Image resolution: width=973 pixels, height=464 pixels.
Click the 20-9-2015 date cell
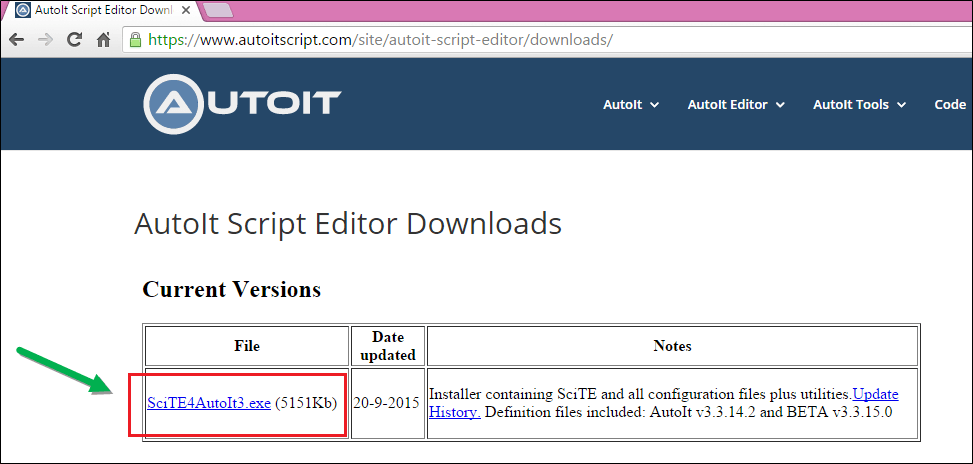tap(388, 403)
